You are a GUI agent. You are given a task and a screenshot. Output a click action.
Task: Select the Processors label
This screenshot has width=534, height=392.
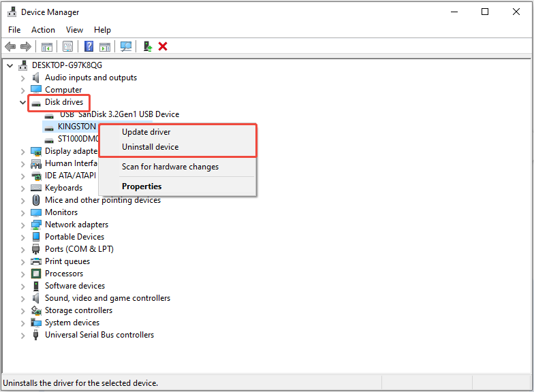(x=64, y=274)
